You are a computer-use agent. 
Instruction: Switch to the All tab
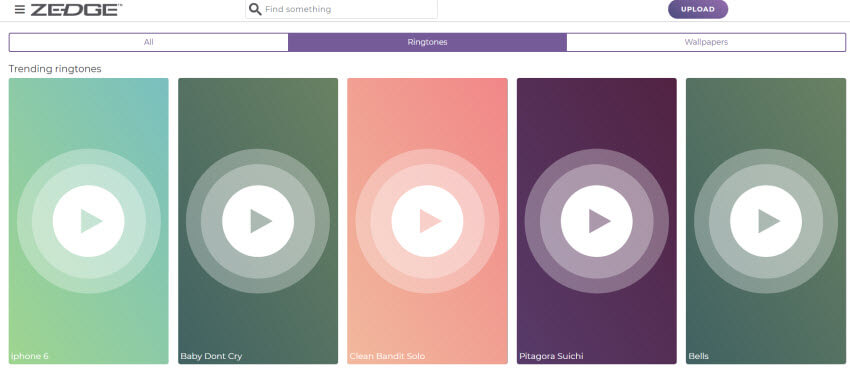pos(149,42)
